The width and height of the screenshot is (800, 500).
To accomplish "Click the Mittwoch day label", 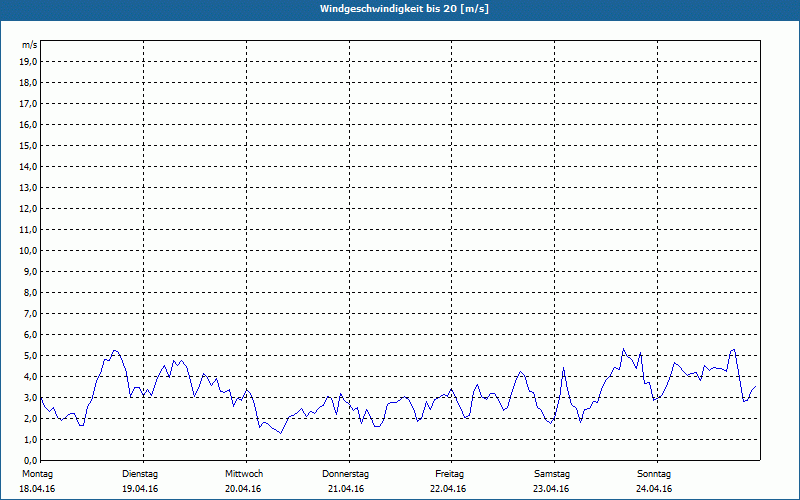I will pos(244,474).
